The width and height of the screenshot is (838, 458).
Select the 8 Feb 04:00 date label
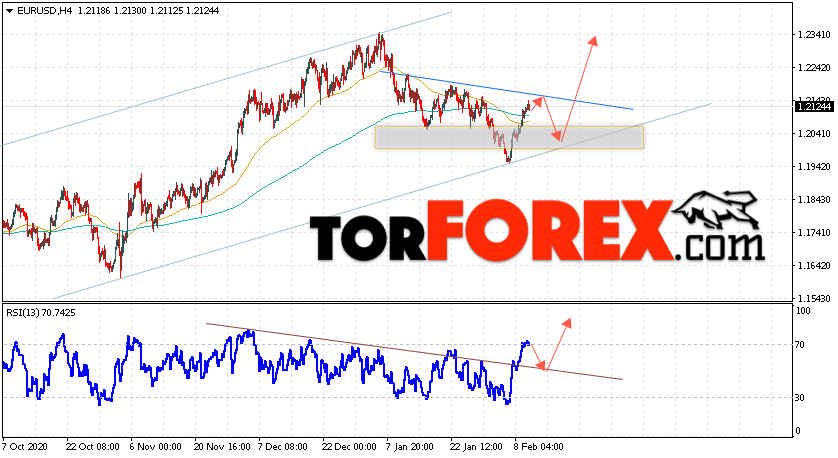click(538, 446)
